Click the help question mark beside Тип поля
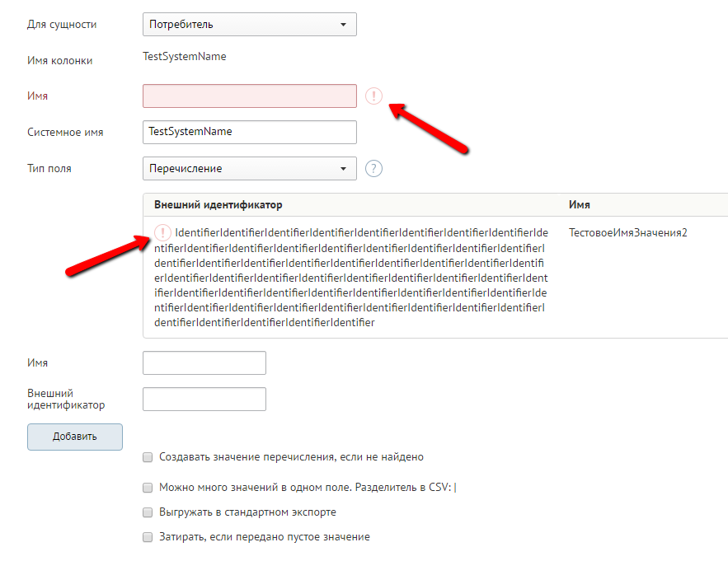The height and width of the screenshot is (575, 728). tap(374, 169)
